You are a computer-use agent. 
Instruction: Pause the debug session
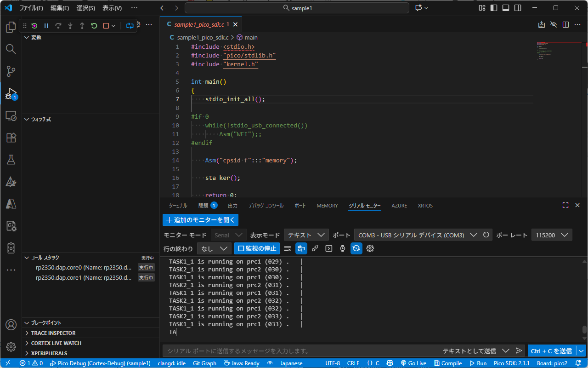click(46, 26)
